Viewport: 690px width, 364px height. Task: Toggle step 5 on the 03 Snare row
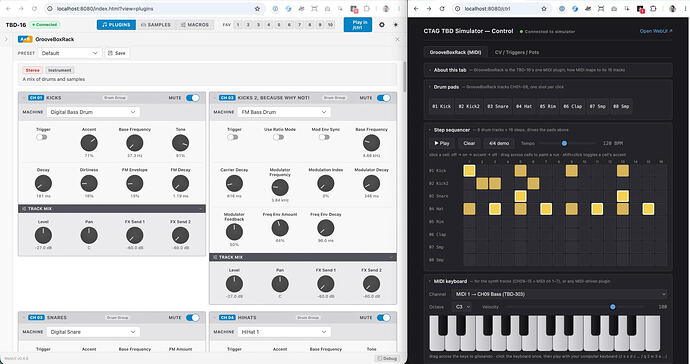[x=521, y=196]
